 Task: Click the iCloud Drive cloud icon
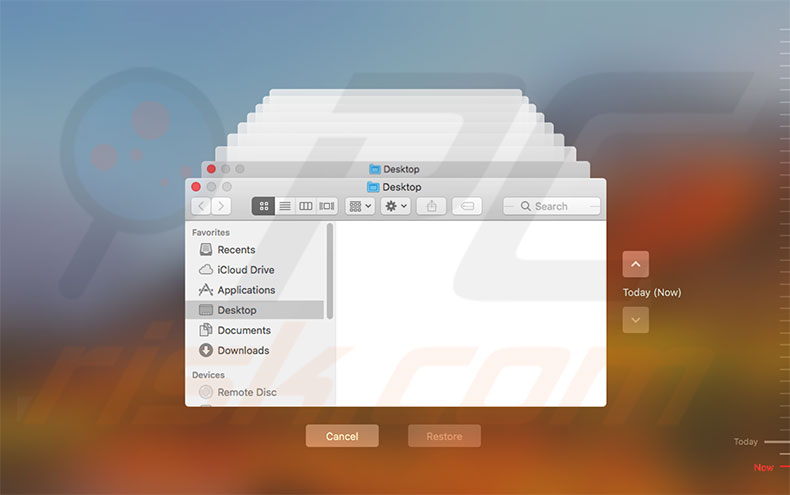[x=206, y=270]
